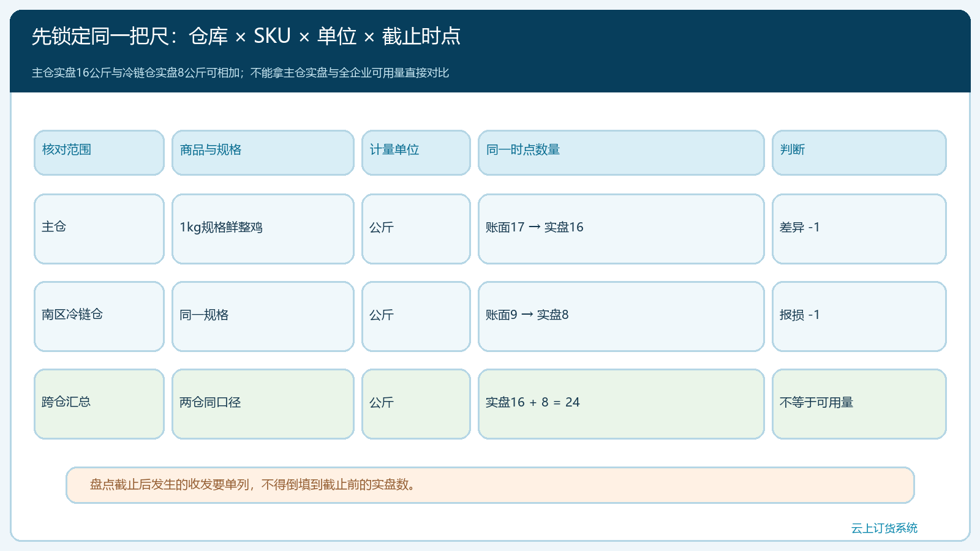Image resolution: width=980 pixels, height=551 pixels.
Task: Select the 计量单位 header cell
Action: point(416,152)
